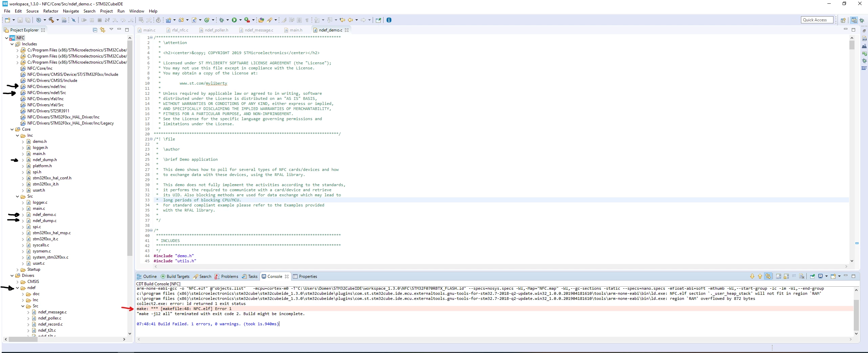This screenshot has height=353, width=868.
Task: Toggle fold on line 1 header comment
Action: (x=151, y=38)
